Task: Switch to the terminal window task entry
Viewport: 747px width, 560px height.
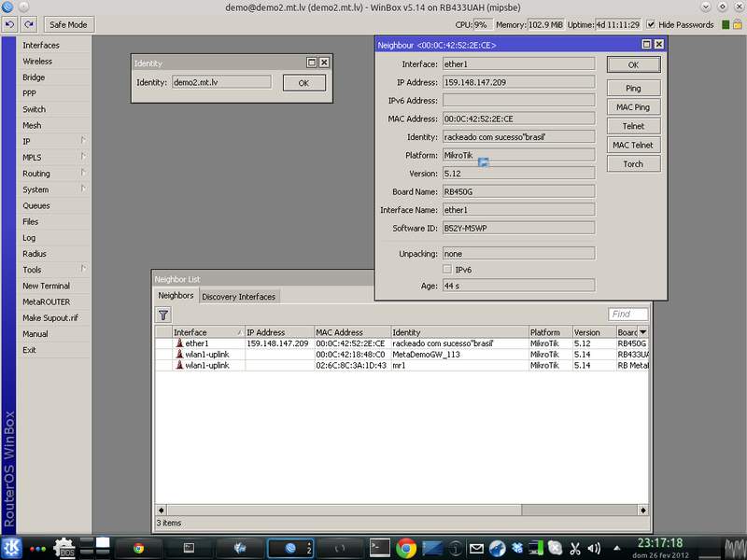Action: (190, 549)
